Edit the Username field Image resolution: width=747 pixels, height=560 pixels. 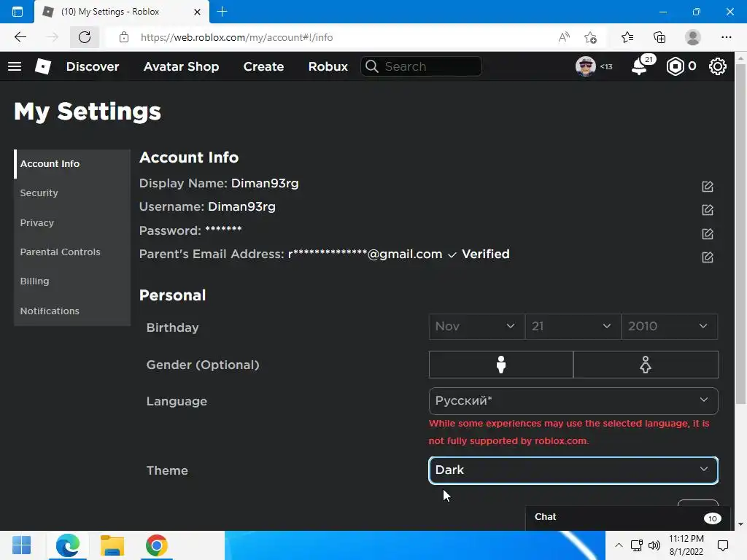point(708,209)
